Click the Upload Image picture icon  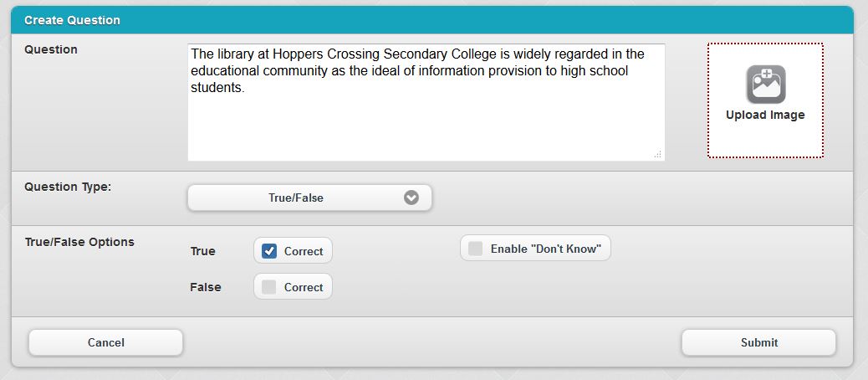pyautogui.click(x=765, y=85)
